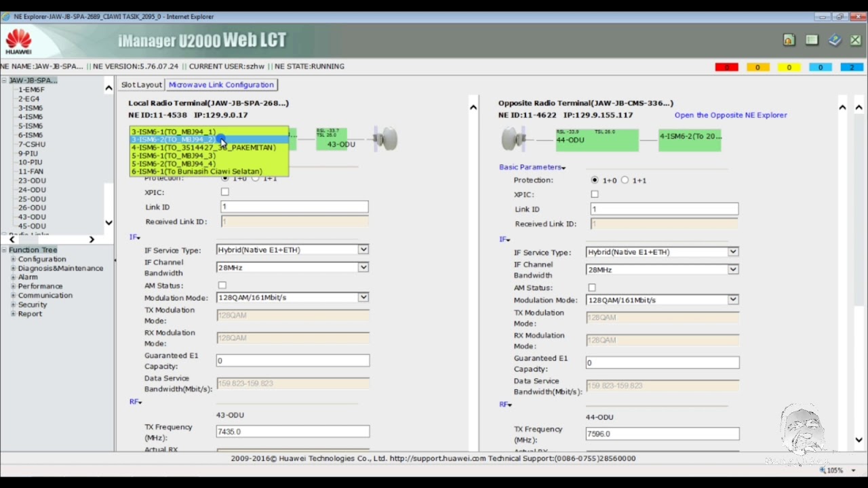Select 43-ODU in NE tree

coord(32,217)
